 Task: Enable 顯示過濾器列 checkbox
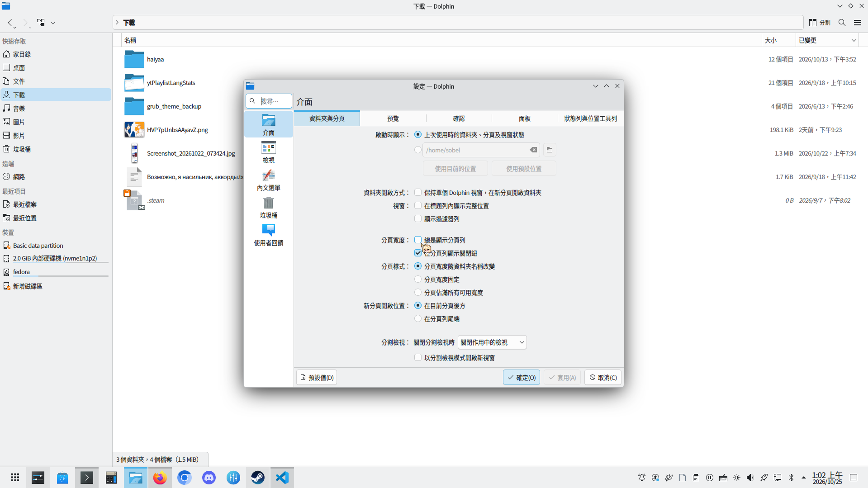click(418, 219)
